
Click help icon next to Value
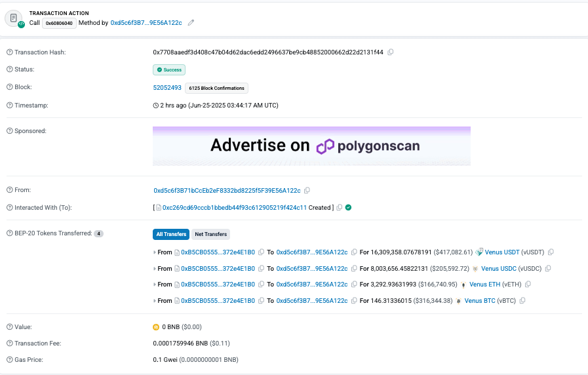pos(10,326)
